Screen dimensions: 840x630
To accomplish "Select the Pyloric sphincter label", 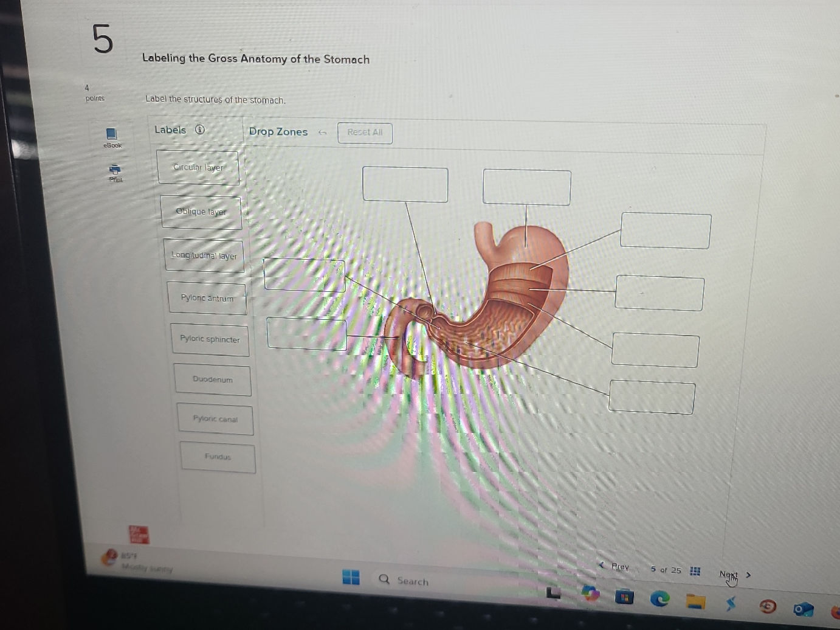I will pos(210,339).
